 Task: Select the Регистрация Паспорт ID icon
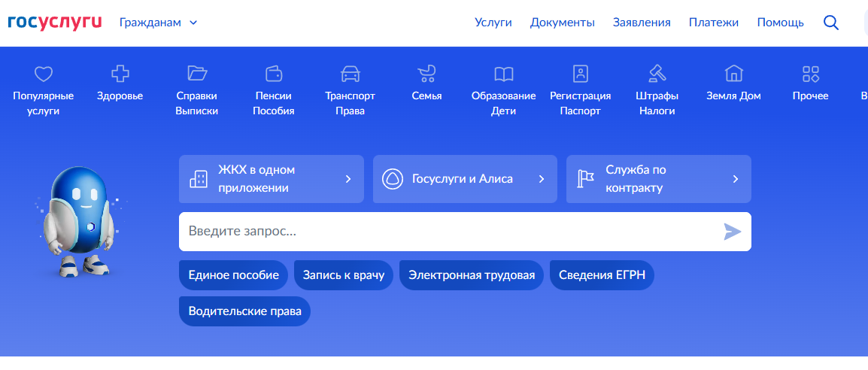581,74
